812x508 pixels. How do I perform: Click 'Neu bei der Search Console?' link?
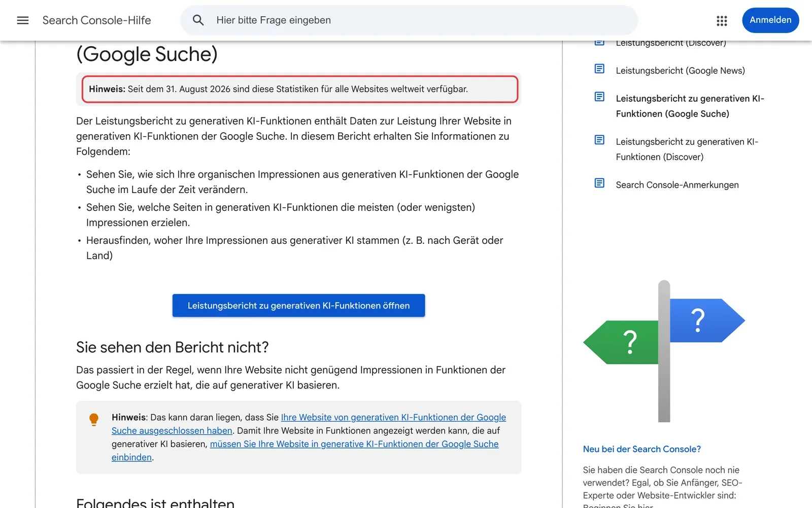click(641, 449)
